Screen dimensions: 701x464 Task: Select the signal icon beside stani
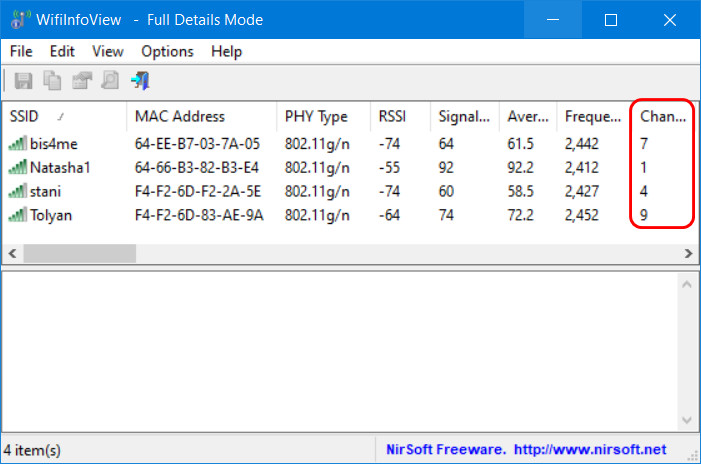pyautogui.click(x=17, y=191)
